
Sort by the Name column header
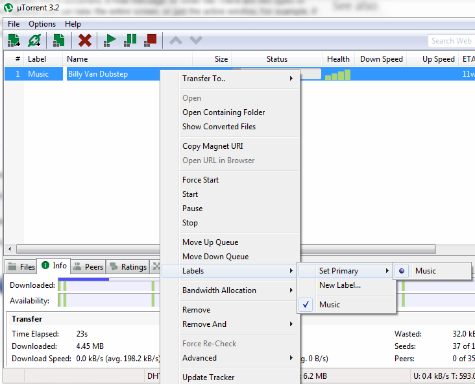[128, 59]
